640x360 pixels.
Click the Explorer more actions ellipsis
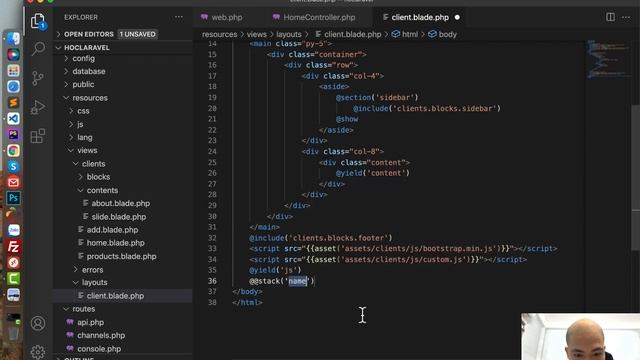[x=179, y=17]
